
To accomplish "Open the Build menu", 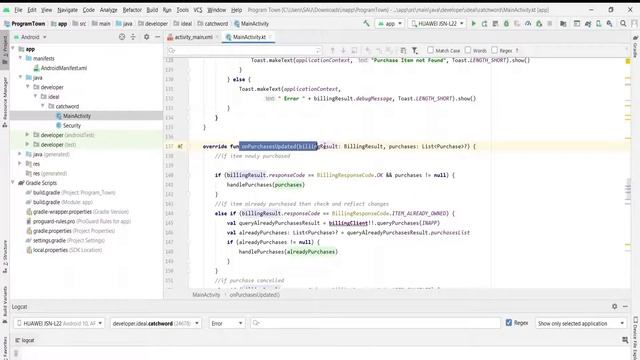I will click(152, 10).
